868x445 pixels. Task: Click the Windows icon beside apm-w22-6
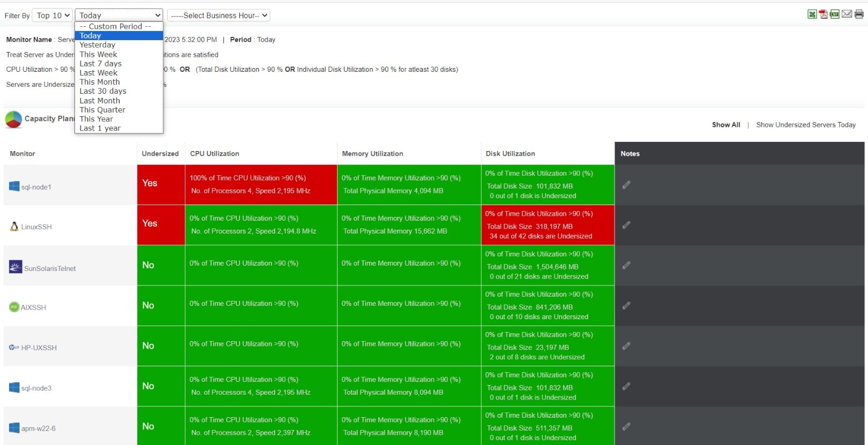tap(14, 428)
